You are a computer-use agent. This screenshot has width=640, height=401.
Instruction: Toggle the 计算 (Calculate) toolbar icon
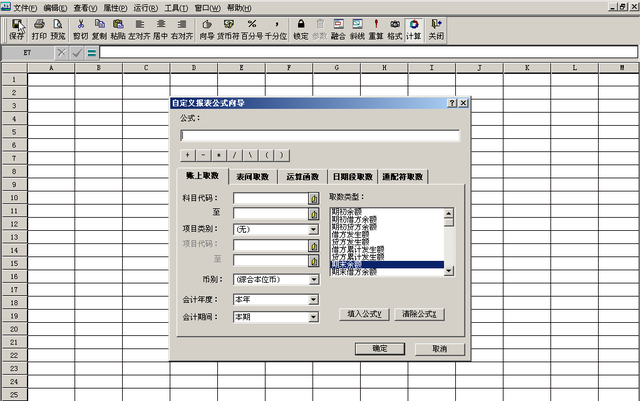pyautogui.click(x=413, y=29)
